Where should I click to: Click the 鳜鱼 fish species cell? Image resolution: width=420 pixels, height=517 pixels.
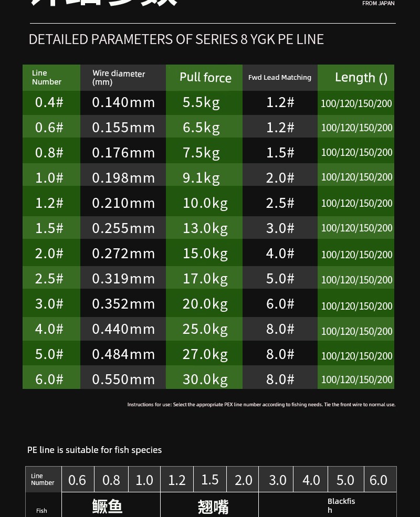[x=108, y=506]
